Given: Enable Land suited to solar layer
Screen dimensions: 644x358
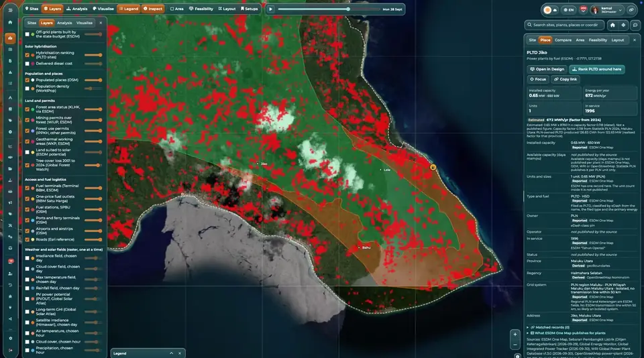Looking at the screenshot, I should click(28, 152).
